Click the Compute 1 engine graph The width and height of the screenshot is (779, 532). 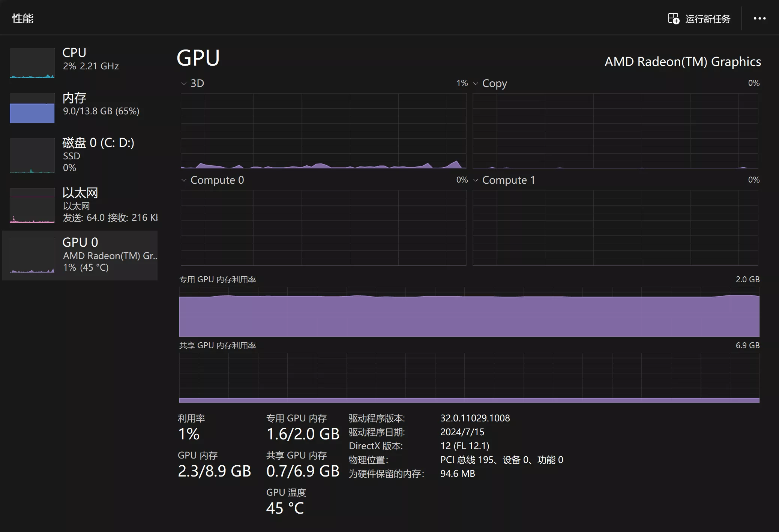tap(615, 228)
